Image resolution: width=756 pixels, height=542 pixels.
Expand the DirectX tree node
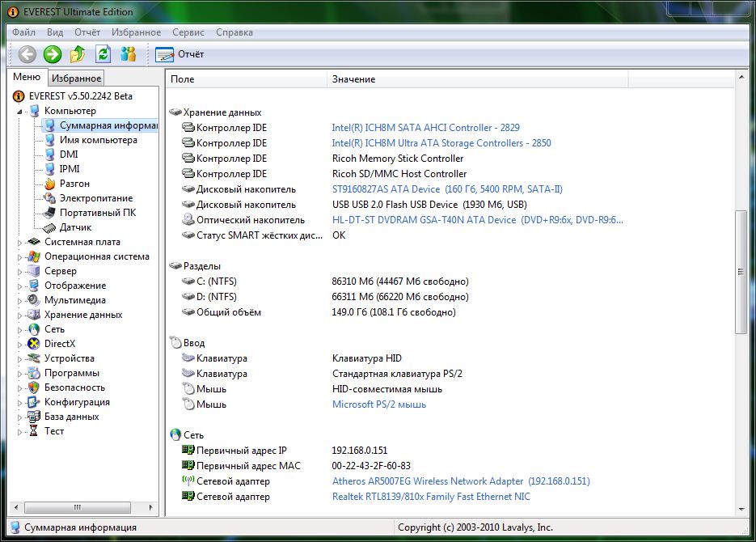(x=19, y=345)
